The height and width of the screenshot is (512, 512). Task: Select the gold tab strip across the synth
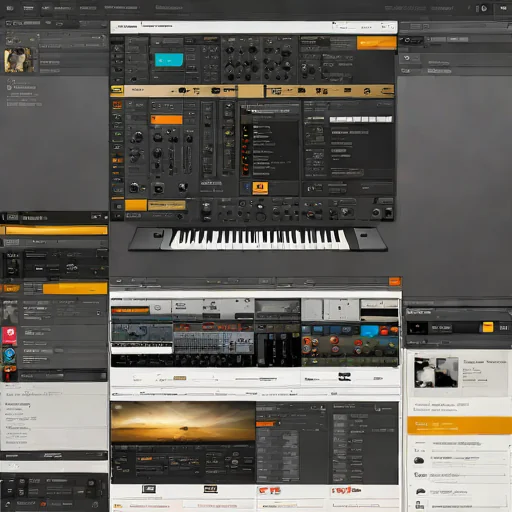tap(252, 91)
